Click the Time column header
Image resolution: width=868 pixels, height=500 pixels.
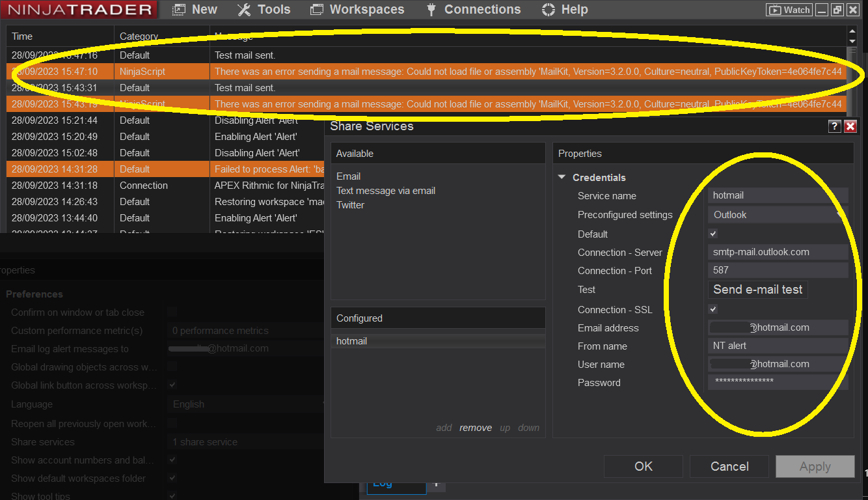[61, 36]
